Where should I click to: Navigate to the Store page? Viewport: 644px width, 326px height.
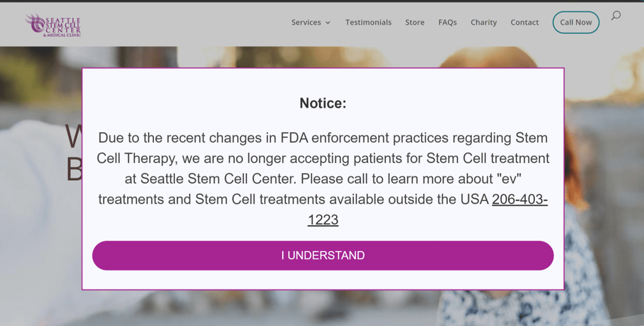click(x=415, y=22)
